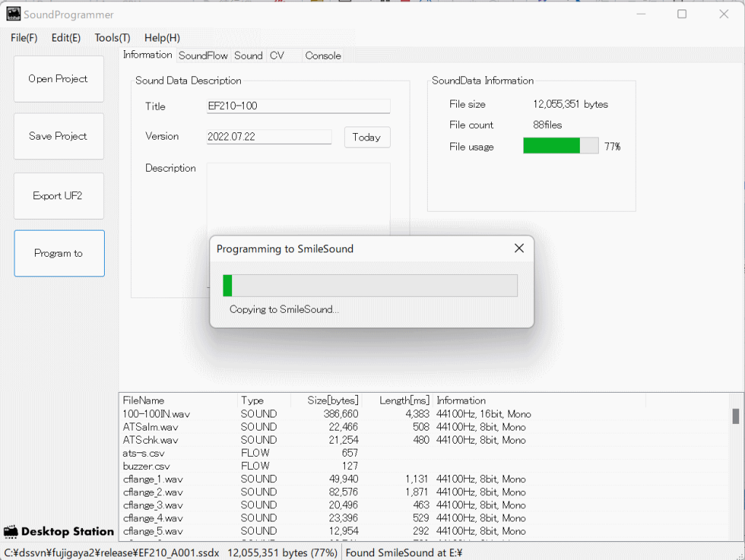Click the file list vertical scrollbar

coord(736,465)
